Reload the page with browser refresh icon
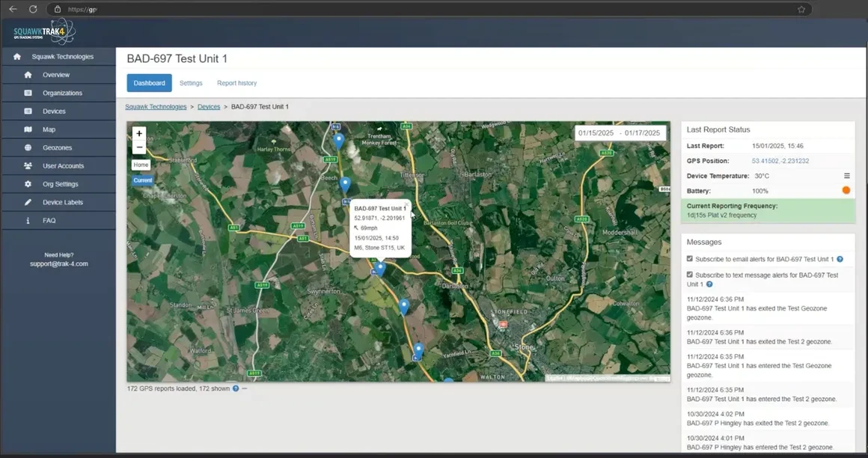Screen dimensions: 868x458 [33, 9]
